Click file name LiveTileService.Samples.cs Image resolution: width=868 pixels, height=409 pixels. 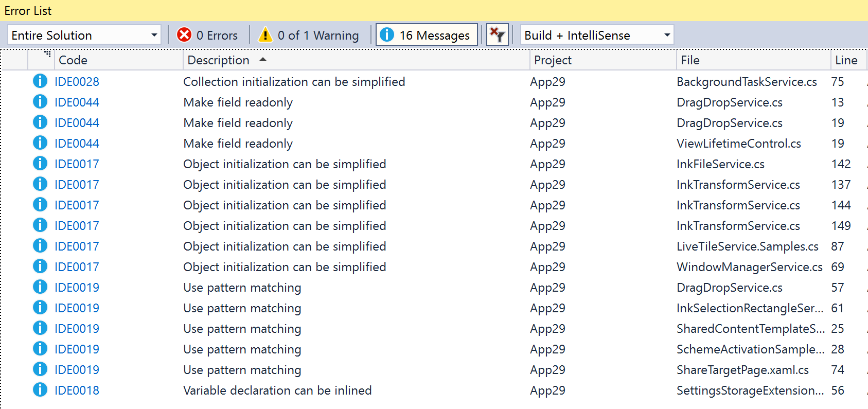coord(748,246)
